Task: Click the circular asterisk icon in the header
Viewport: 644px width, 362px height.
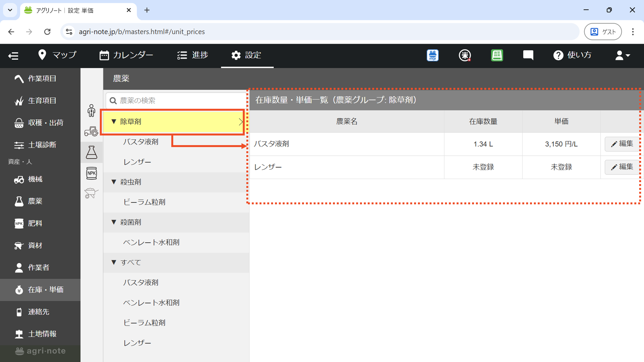Action: point(465,55)
